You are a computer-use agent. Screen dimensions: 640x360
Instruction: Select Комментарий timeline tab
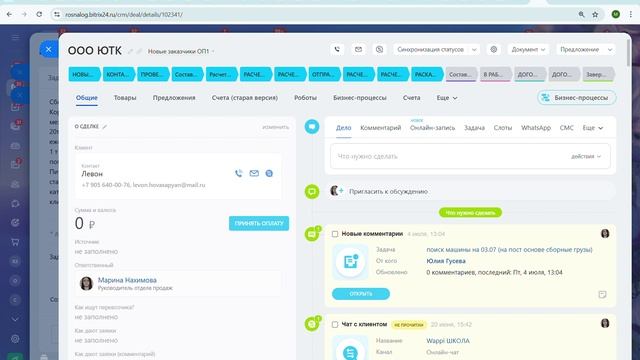tap(380, 128)
